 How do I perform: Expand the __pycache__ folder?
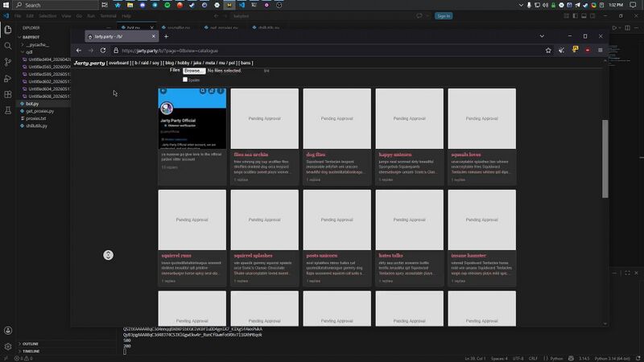[35, 45]
